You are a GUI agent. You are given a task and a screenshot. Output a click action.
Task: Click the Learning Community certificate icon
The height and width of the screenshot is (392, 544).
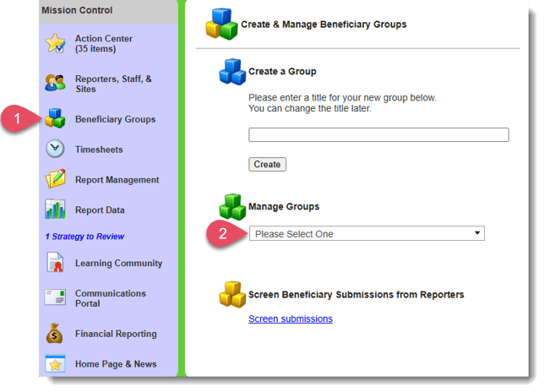click(x=55, y=264)
